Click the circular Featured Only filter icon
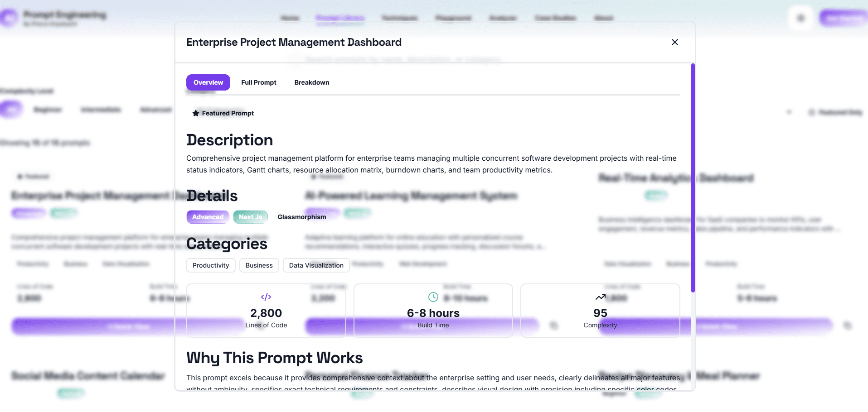 coord(812,112)
